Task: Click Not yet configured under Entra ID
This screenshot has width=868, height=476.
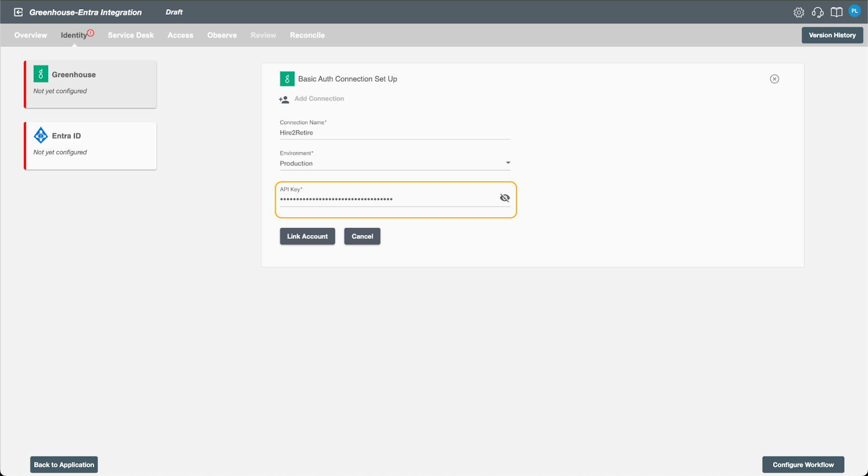Action: 60,153
